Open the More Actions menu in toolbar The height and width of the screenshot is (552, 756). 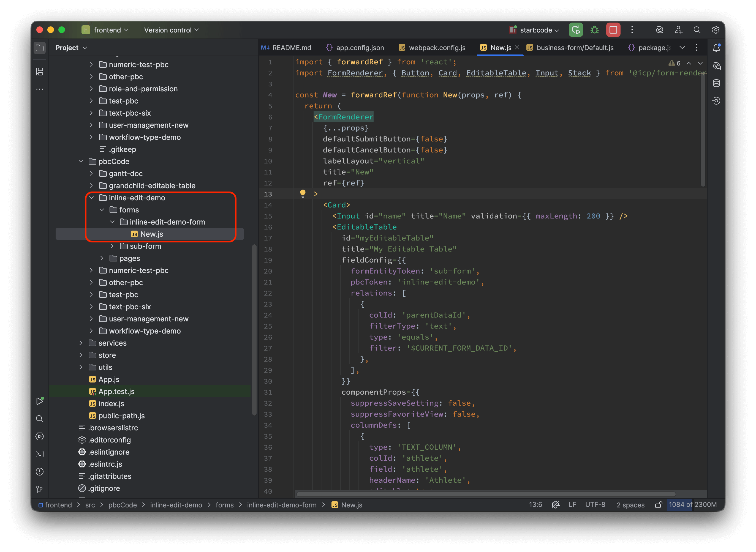point(632,30)
